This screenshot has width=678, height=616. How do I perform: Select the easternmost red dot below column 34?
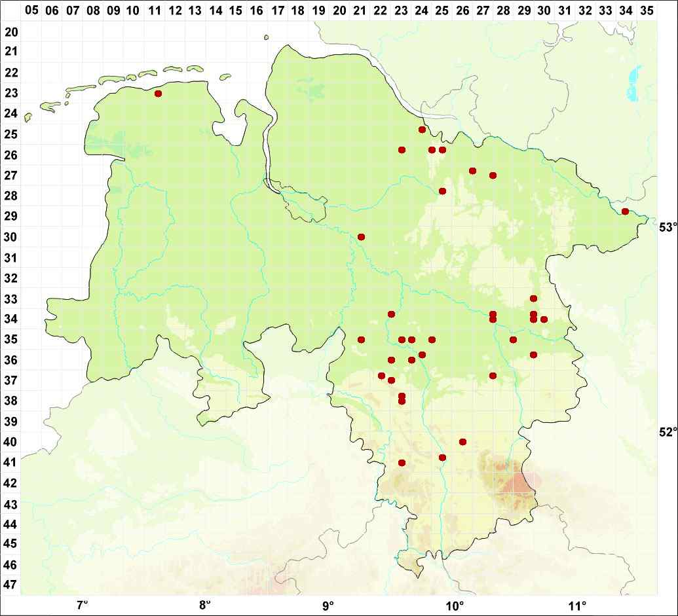click(x=625, y=211)
